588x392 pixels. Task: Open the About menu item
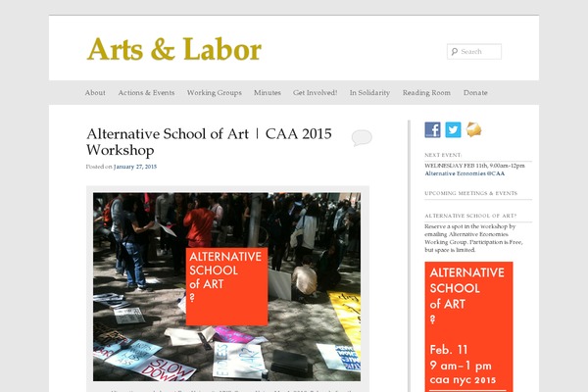coord(95,93)
